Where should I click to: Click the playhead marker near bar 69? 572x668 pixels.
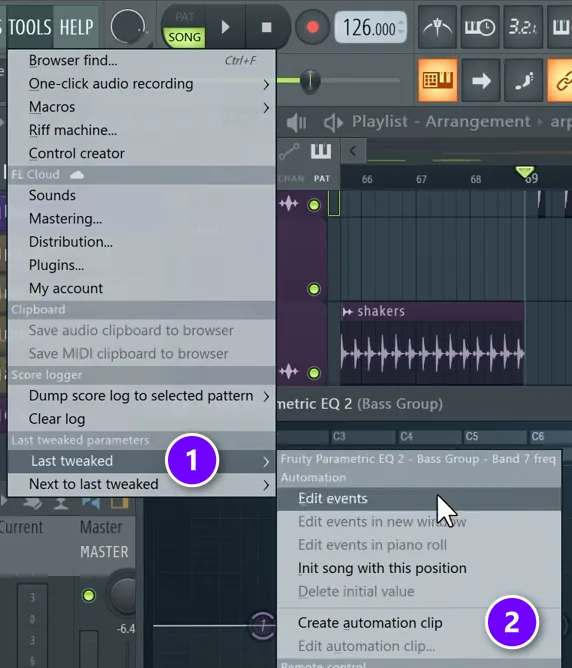point(525,172)
